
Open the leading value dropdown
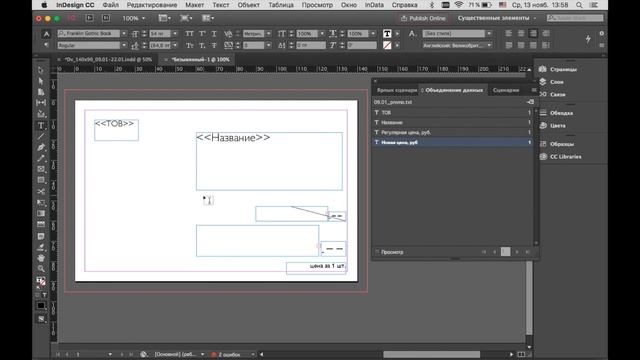point(175,45)
